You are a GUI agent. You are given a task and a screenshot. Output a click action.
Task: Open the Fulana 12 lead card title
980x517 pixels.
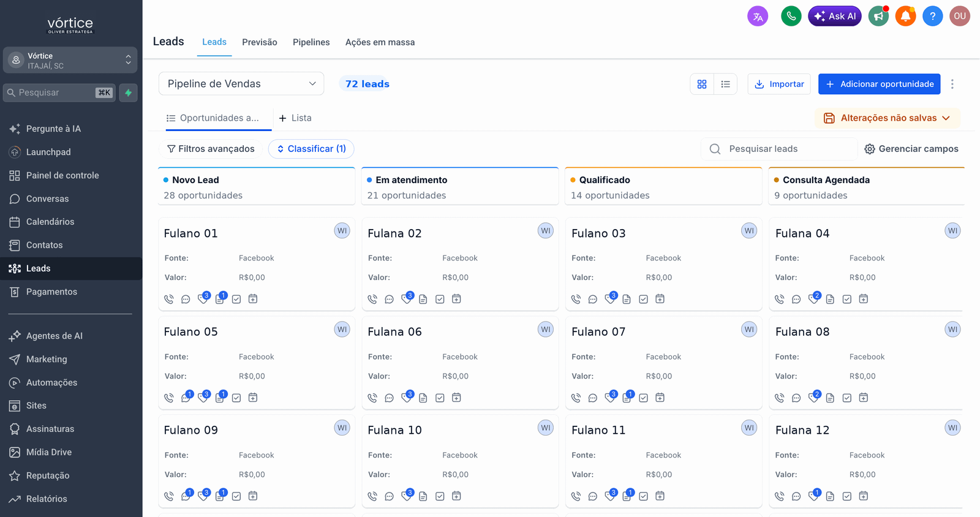802,430
